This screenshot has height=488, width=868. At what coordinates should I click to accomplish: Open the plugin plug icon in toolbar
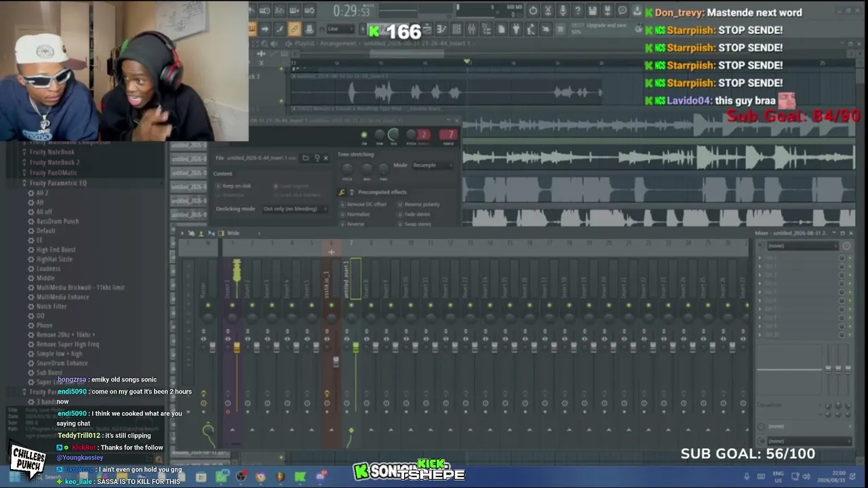(x=516, y=29)
